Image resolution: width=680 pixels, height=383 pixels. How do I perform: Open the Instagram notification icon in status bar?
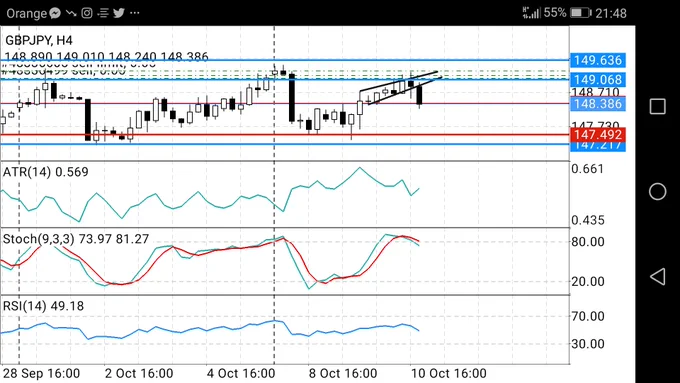pyautogui.click(x=87, y=13)
